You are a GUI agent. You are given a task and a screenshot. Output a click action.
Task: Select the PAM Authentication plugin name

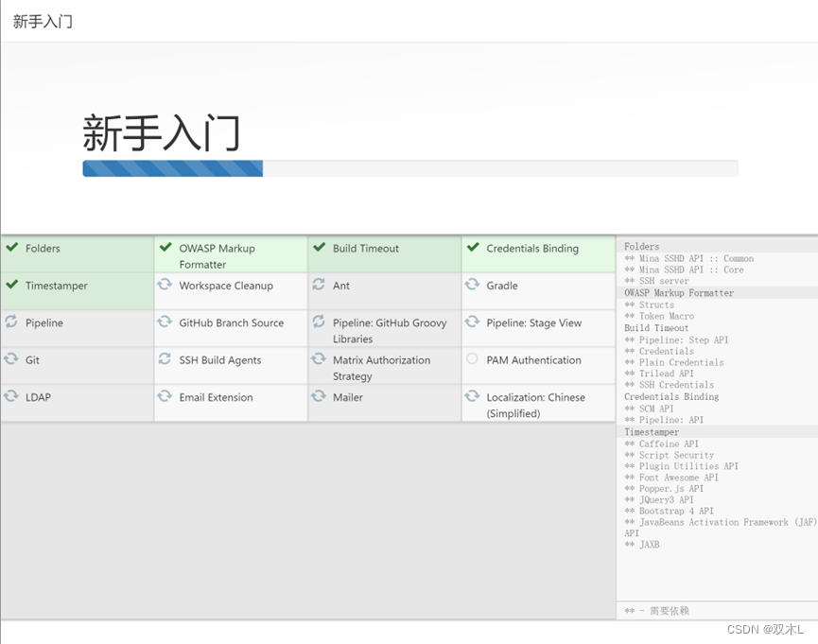pos(533,360)
